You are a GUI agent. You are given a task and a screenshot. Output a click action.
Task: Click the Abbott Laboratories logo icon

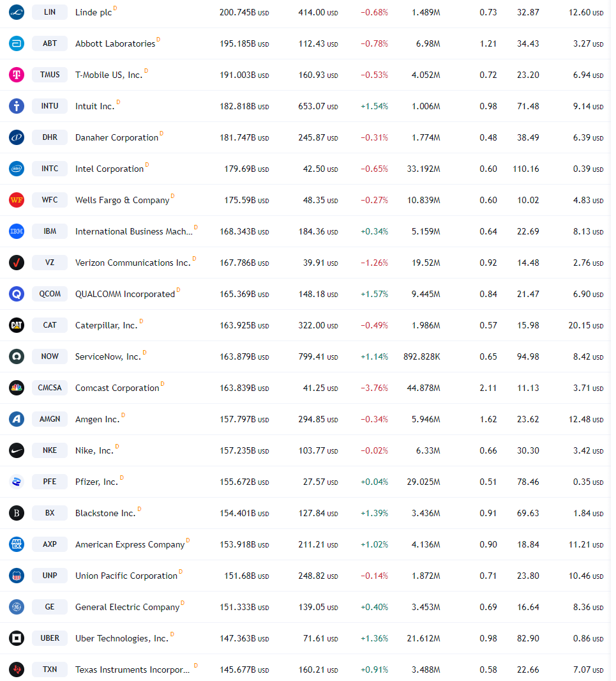tap(17, 43)
